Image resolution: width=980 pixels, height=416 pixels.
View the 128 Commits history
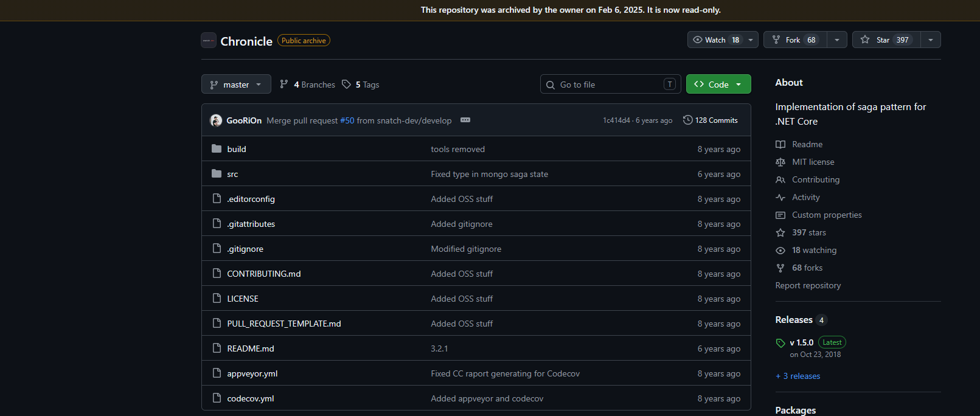pos(711,120)
